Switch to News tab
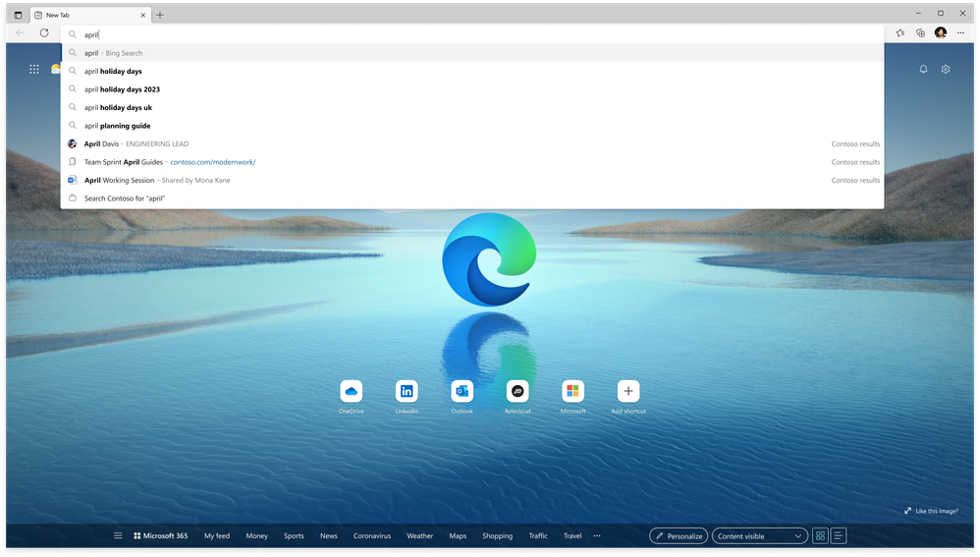Screen dimensions: 980x557 [x=329, y=535]
